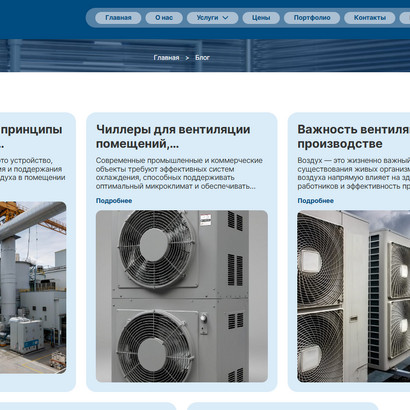410x410 pixels.
Task: Open the chiller unit with two fans image
Action: [182, 296]
